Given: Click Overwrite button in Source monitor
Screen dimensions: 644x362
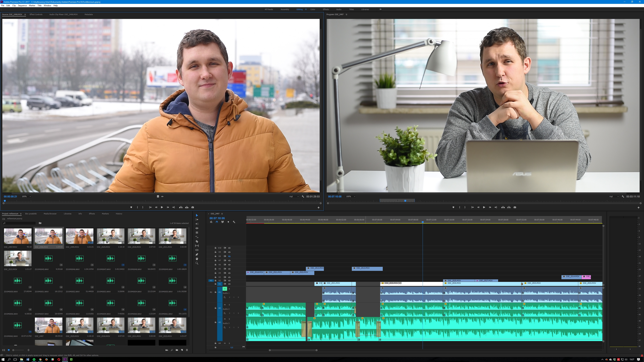Looking at the screenshot, I should point(187,207).
